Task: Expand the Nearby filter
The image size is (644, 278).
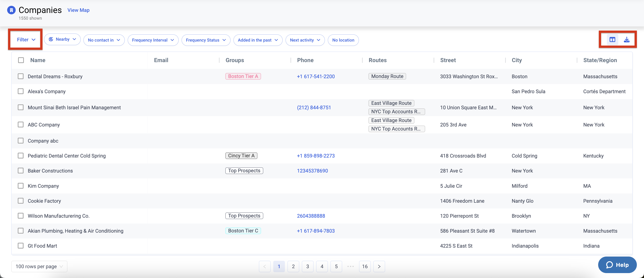Action: click(x=62, y=39)
